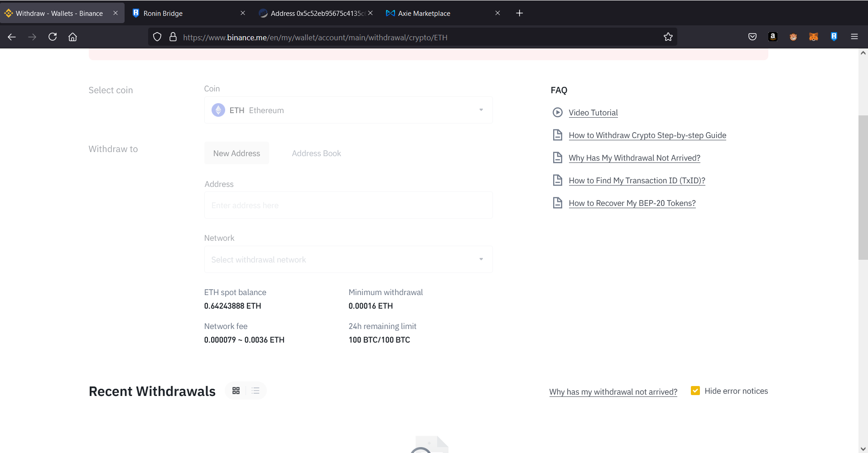868x453 pixels.
Task: Open How to Recover My BEP-20 Tokens
Action: point(632,203)
